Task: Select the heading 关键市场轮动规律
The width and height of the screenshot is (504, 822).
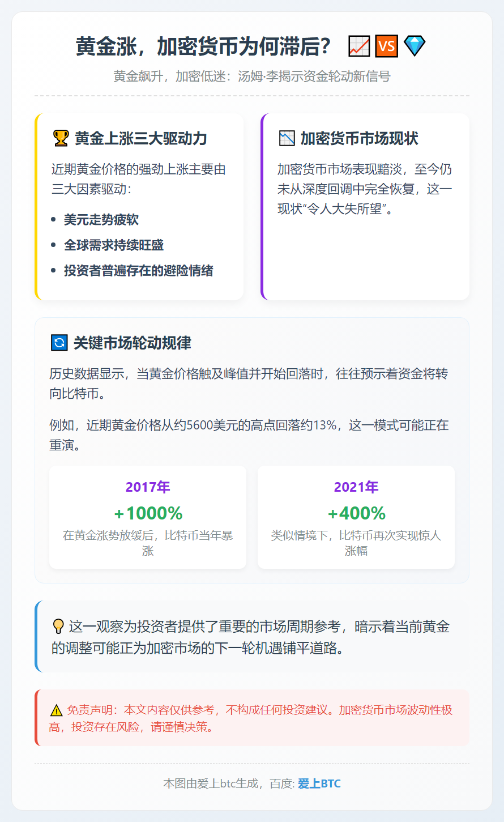Action: pyautogui.click(x=133, y=343)
